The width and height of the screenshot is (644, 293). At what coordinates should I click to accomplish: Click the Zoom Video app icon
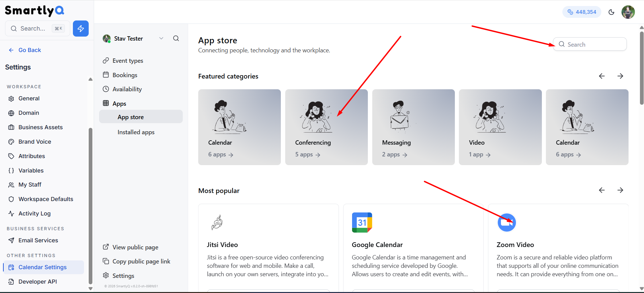507,223
